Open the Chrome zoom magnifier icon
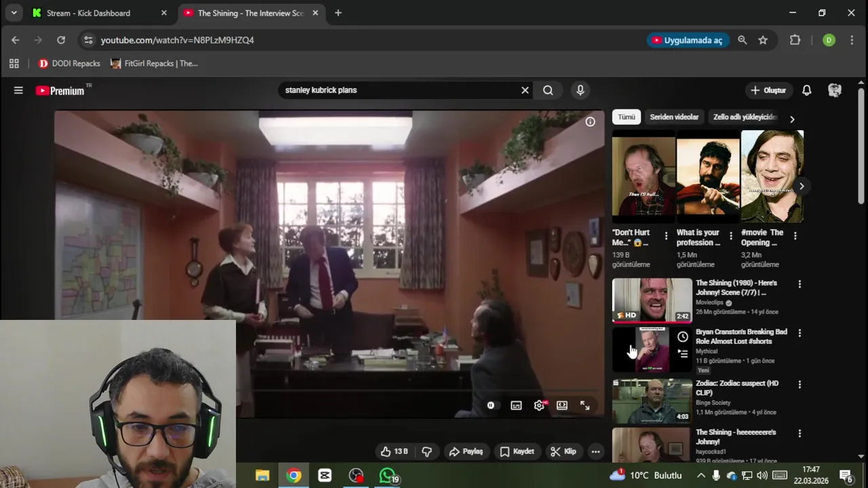The image size is (868, 488). pos(743,40)
